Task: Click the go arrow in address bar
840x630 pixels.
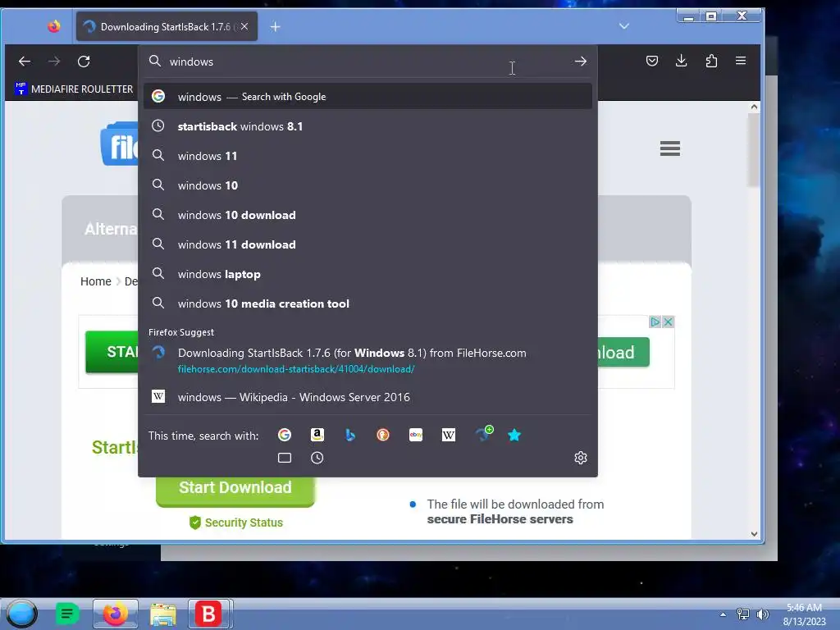Action: (x=581, y=62)
